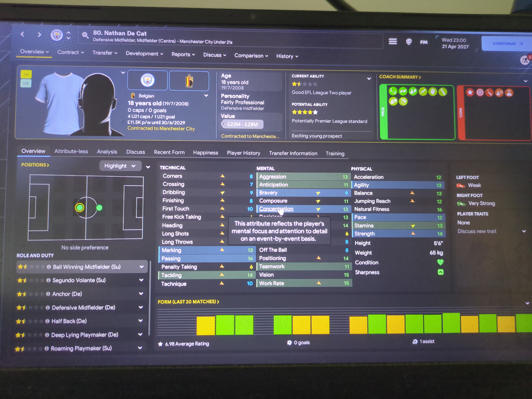Image resolution: width=532 pixels, height=399 pixels.
Task: Click the U18 status badge
Action: [26, 83]
